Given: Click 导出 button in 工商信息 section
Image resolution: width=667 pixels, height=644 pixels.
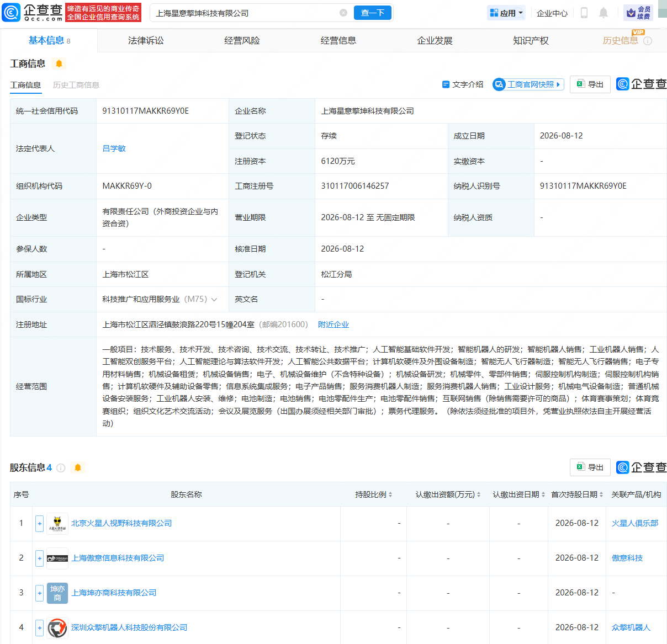Looking at the screenshot, I should tap(590, 84).
